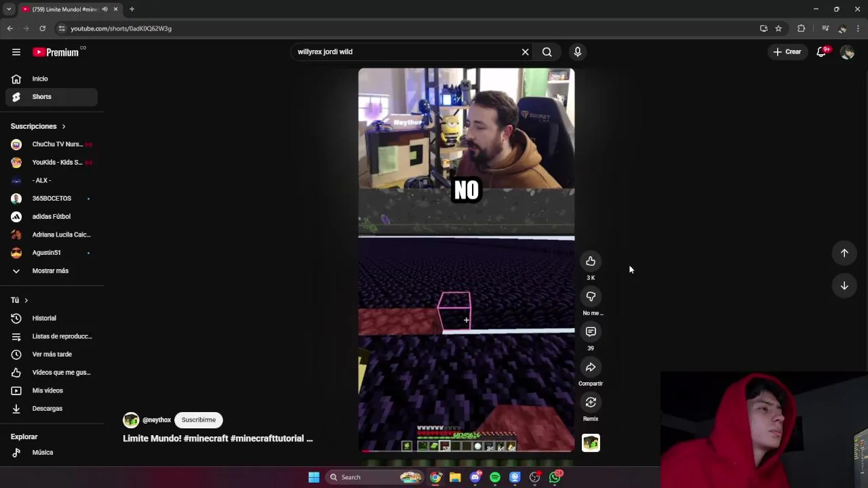868x488 pixels.
Task: Click the browser address bar URL
Action: coord(121,28)
